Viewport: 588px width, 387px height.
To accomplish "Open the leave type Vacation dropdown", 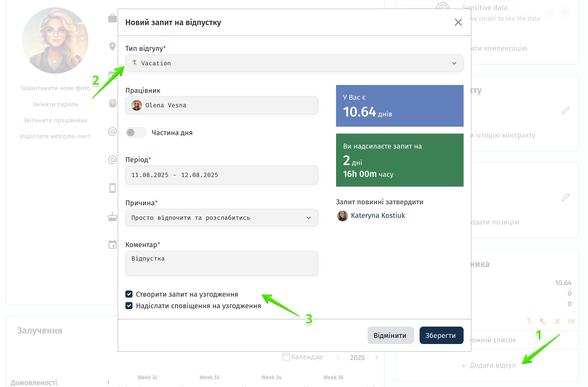I will pyautogui.click(x=294, y=63).
